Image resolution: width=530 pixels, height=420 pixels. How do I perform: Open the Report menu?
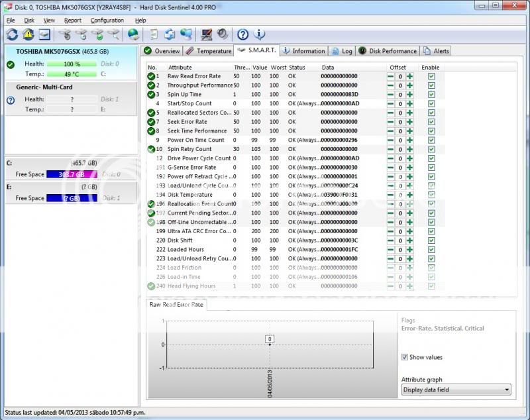73,21
